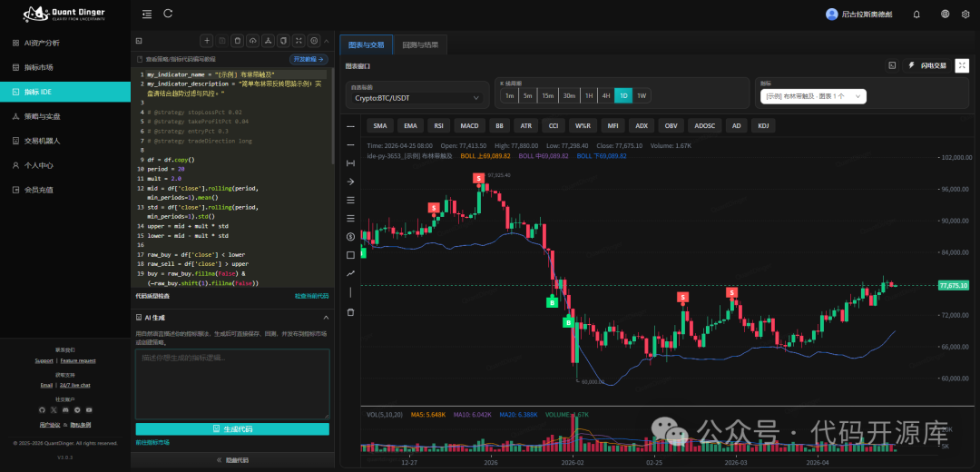Click the plus icon to create new indicator
Screen dimensions: 980x472
point(207,41)
